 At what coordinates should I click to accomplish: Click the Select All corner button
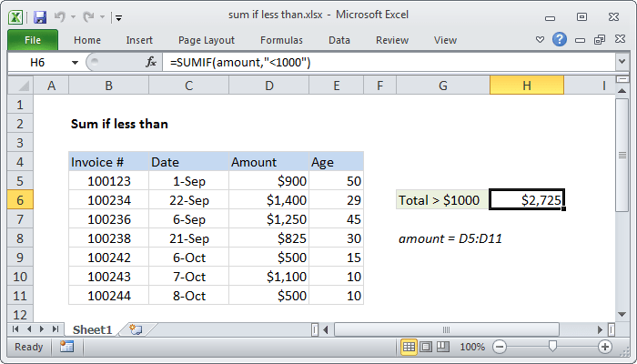click(20, 86)
